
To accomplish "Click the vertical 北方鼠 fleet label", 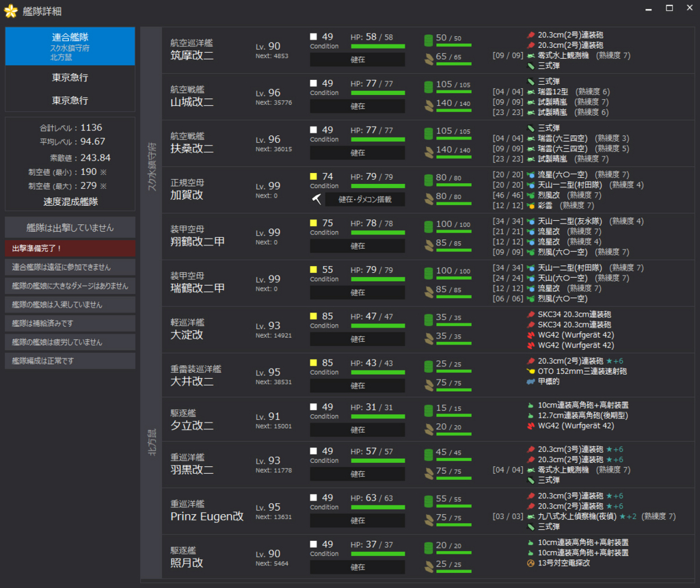I will click(x=152, y=442).
